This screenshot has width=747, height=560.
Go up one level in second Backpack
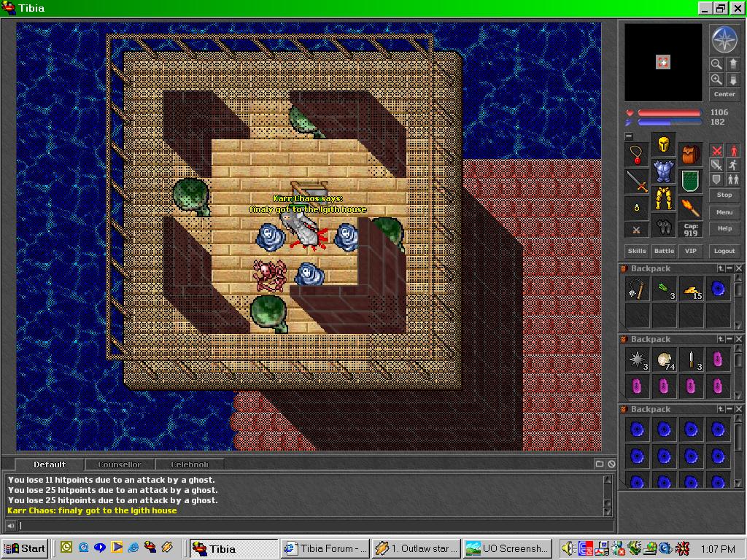pyautogui.click(x=721, y=339)
